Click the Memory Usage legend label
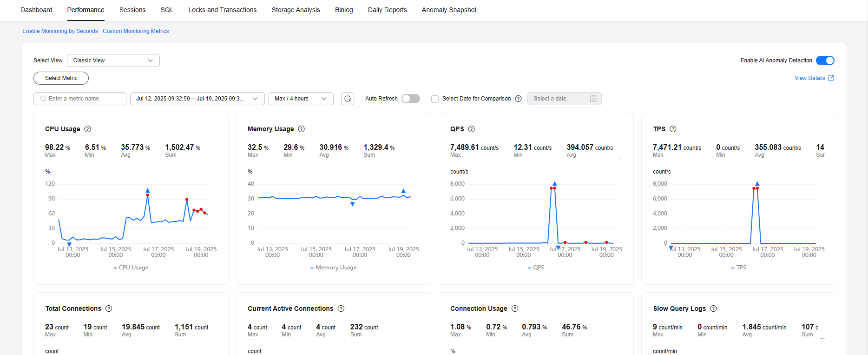Screen dimensions: 868x355 click(336, 268)
